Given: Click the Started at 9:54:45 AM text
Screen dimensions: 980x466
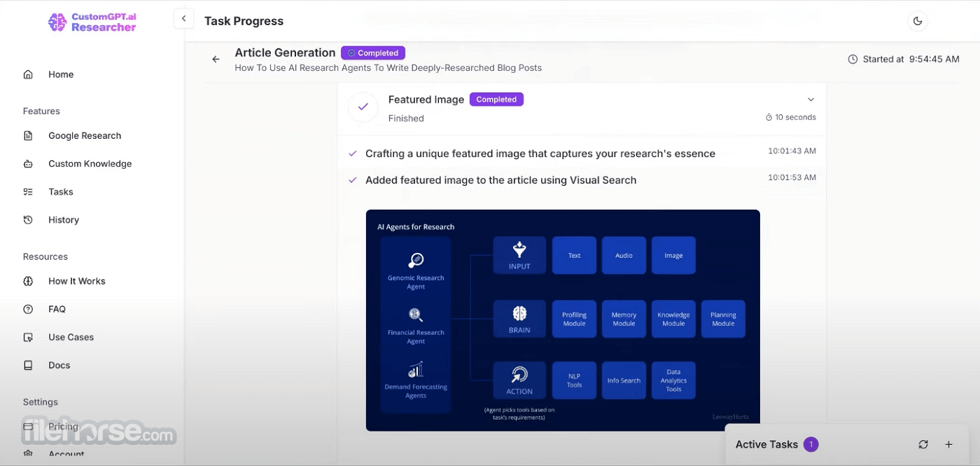Looking at the screenshot, I should (911, 60).
